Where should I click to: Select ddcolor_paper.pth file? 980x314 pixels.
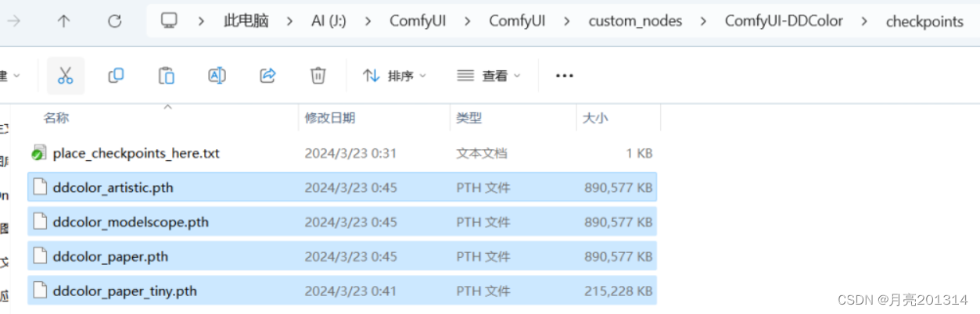(x=342, y=256)
